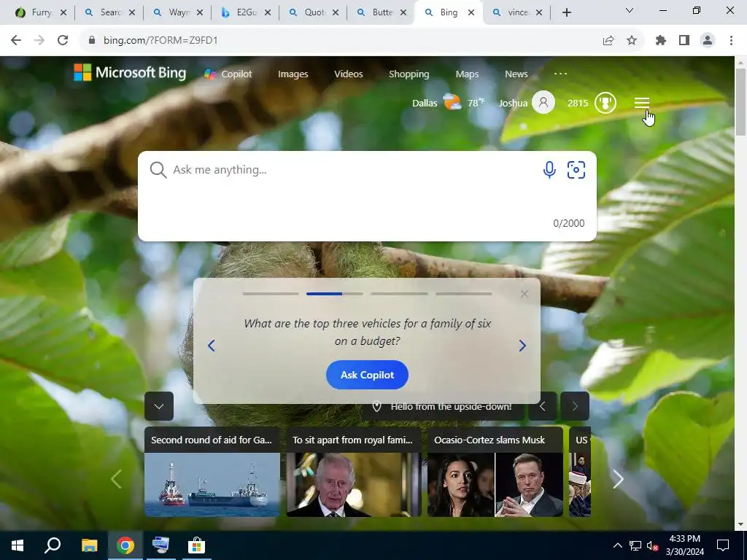Show next Copilot suggestion

[522, 346]
